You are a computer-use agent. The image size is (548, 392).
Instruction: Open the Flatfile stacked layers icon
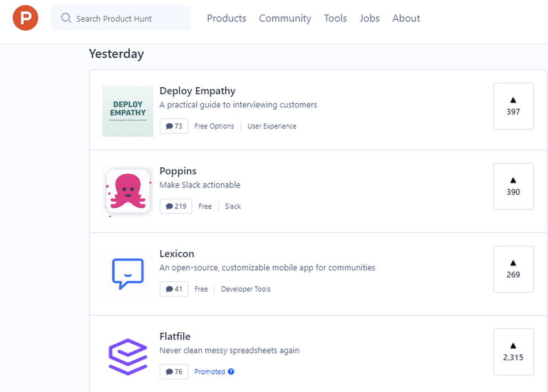128,357
